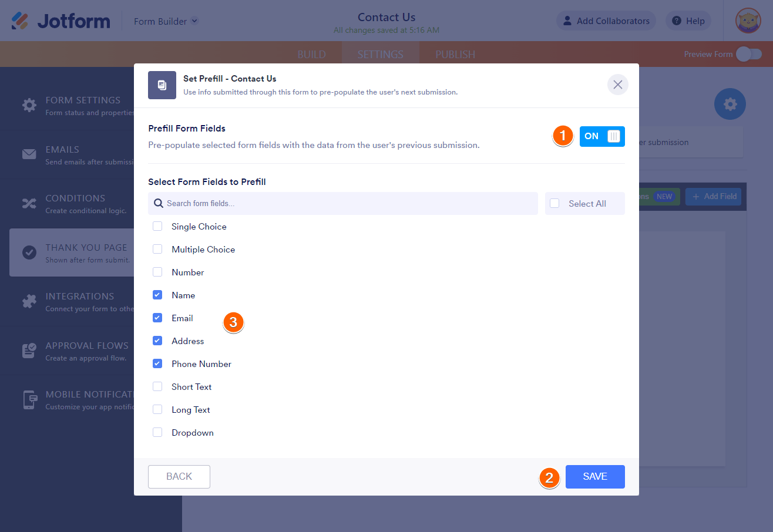Click the Approval Flows icon
This screenshot has height=532, width=773.
pyautogui.click(x=29, y=351)
